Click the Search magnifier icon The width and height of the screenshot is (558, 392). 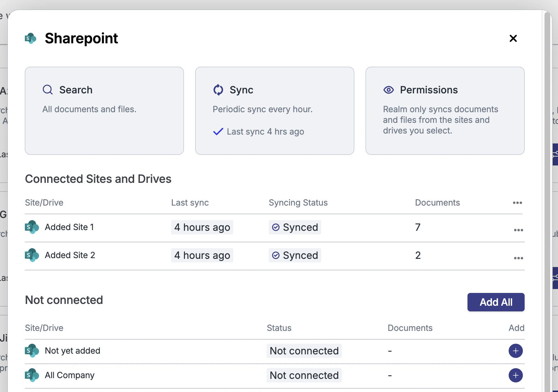48,90
